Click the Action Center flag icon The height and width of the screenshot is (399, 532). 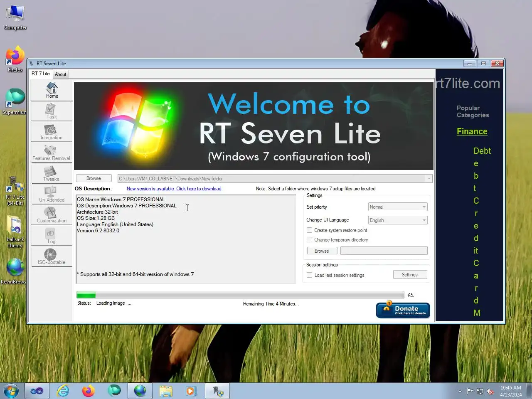[470, 391]
